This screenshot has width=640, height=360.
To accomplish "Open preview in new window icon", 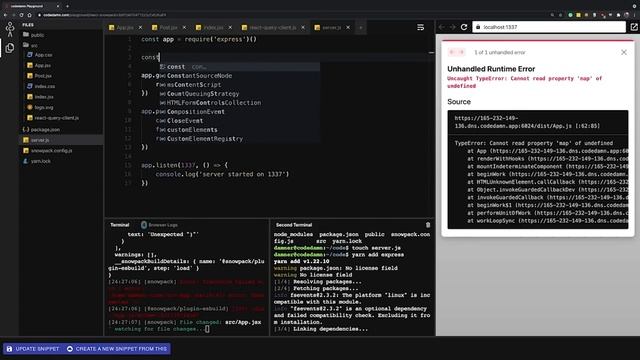I will (633, 27).
